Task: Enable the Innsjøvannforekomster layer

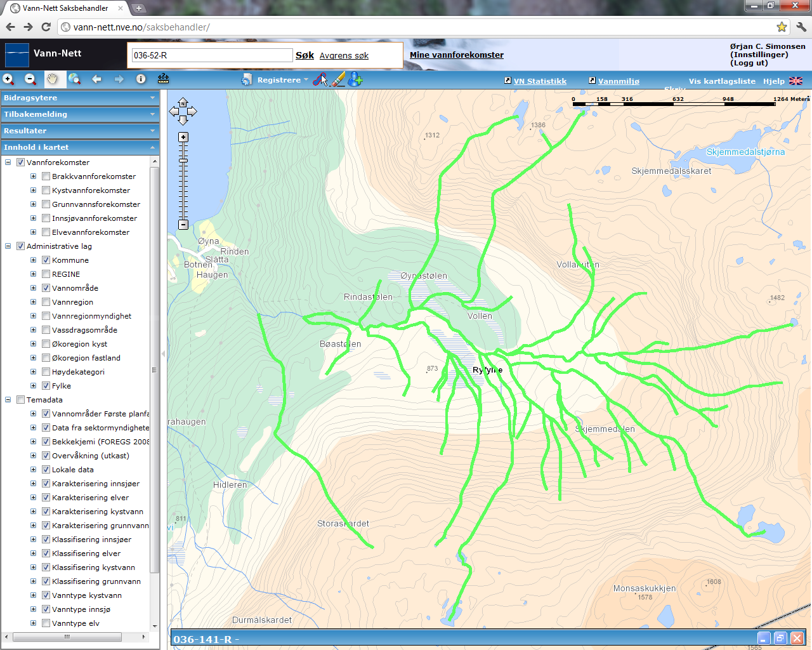Action: (46, 218)
